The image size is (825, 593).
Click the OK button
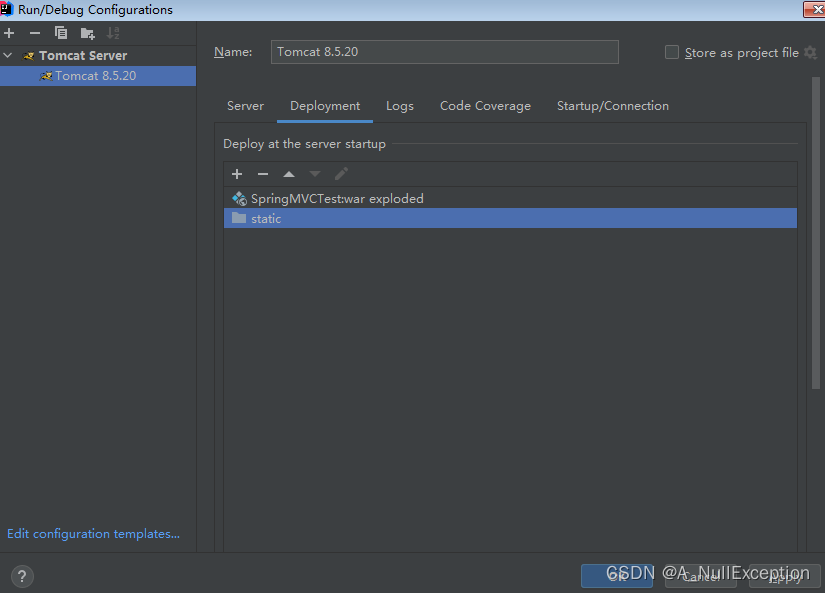(617, 576)
